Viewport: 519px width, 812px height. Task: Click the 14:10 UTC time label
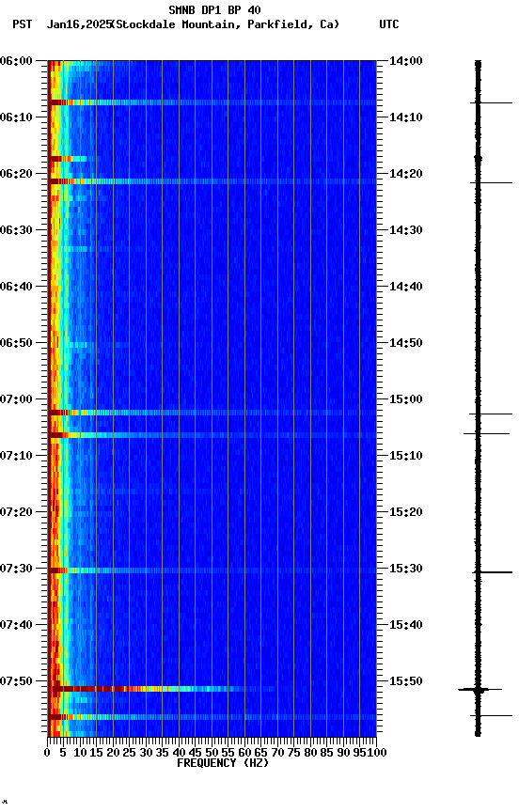(406, 117)
